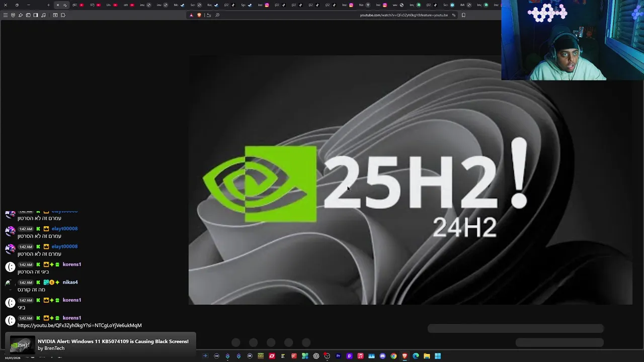Click nikas4's 'מה זה קורנס' message
The width and height of the screenshot is (644, 362).
pyautogui.click(x=31, y=290)
